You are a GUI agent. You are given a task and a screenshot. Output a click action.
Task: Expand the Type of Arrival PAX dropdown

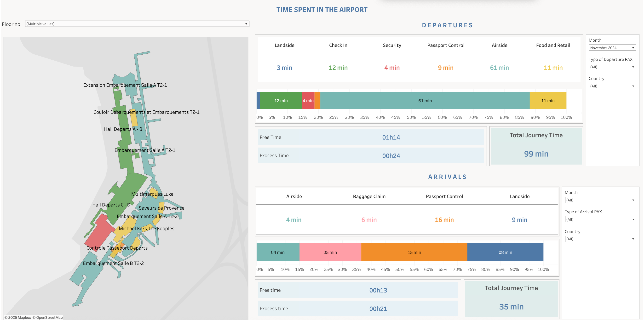(x=600, y=219)
